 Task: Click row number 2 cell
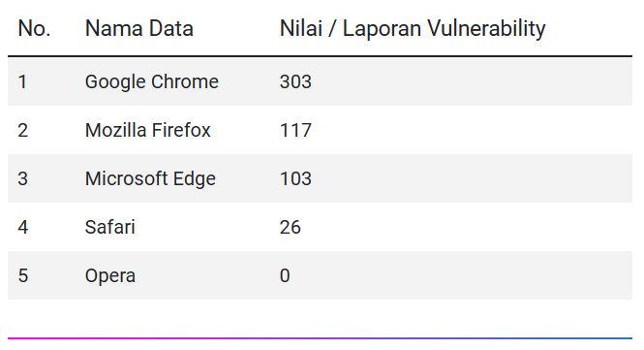(x=22, y=130)
